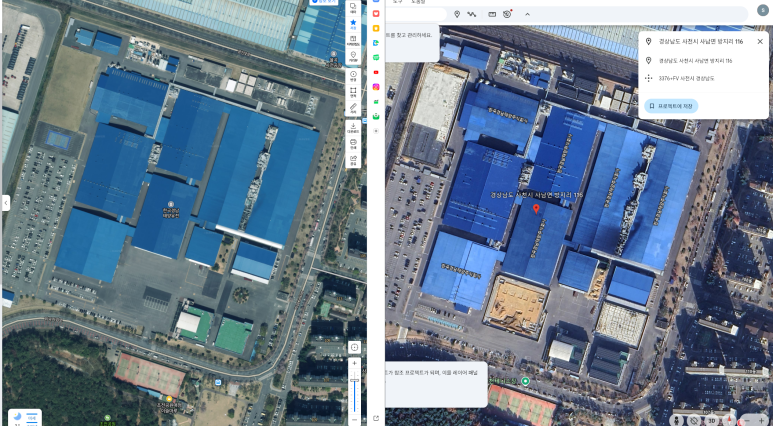The image size is (773, 426).
Task: Click the 프로젝트에 저장 button
Action: tap(671, 106)
